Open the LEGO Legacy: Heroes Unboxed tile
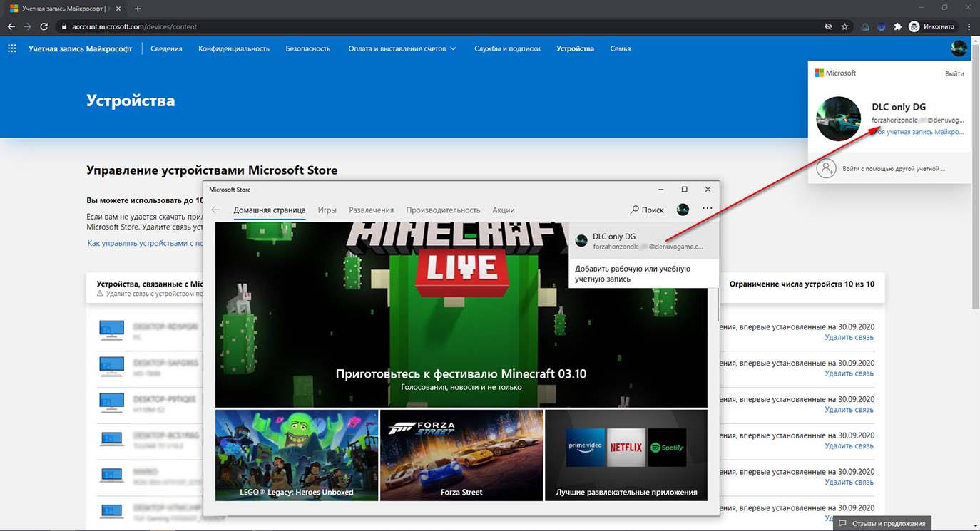980x531 pixels. tap(297, 455)
